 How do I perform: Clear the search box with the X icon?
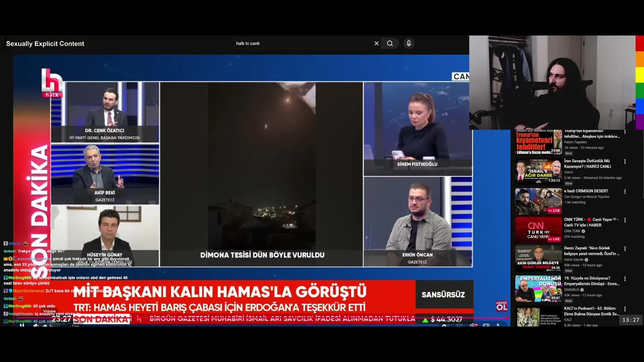point(376,43)
